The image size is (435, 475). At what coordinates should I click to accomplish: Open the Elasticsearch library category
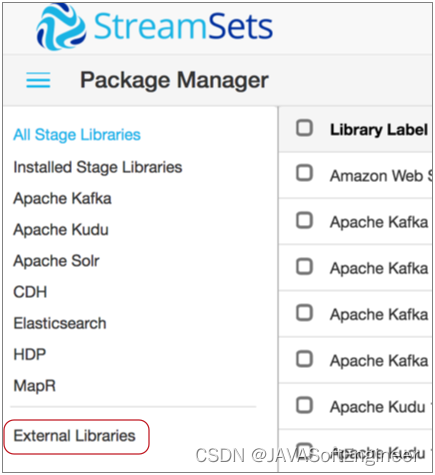point(60,323)
